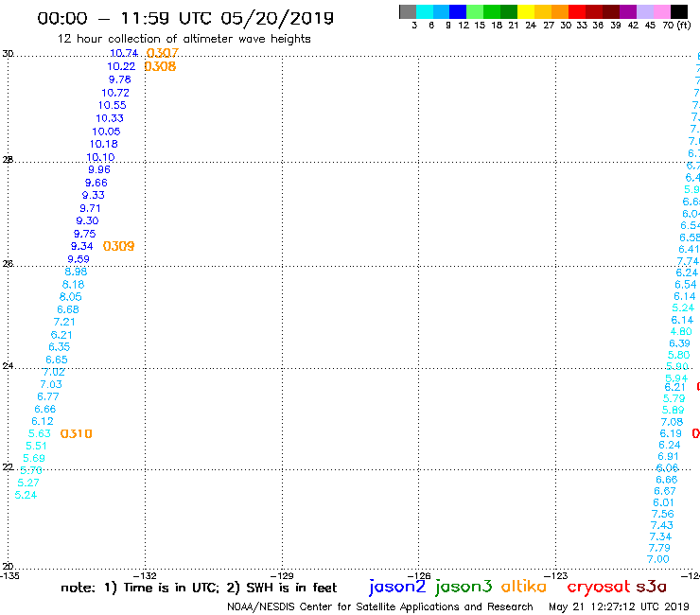The image size is (700, 615).
Task: Click the wave height value 7.03
Action: [x=51, y=384]
